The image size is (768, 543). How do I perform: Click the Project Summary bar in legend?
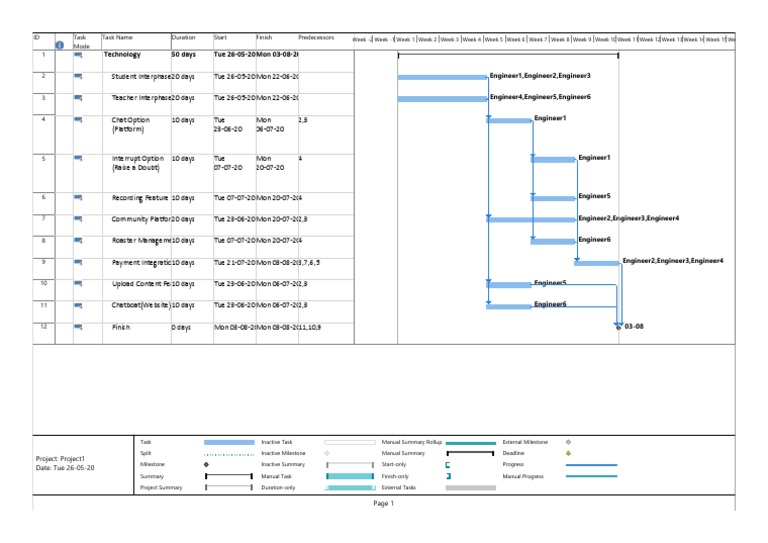229,487
